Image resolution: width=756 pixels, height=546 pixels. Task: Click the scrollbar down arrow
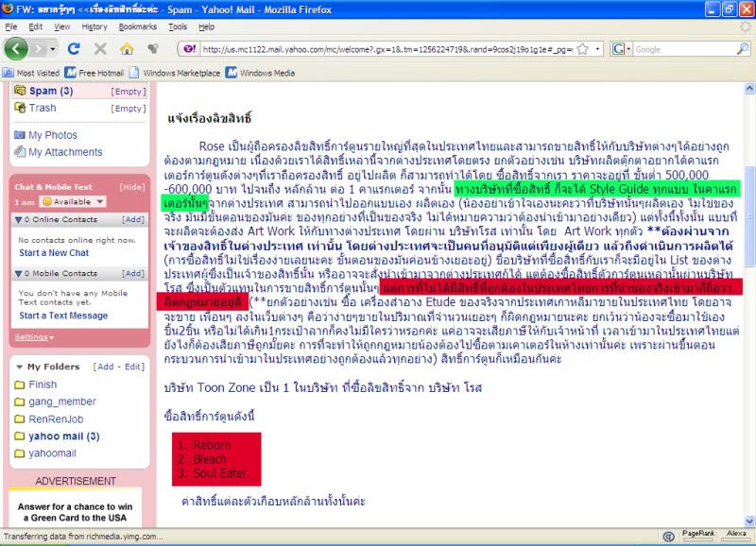coord(749,521)
